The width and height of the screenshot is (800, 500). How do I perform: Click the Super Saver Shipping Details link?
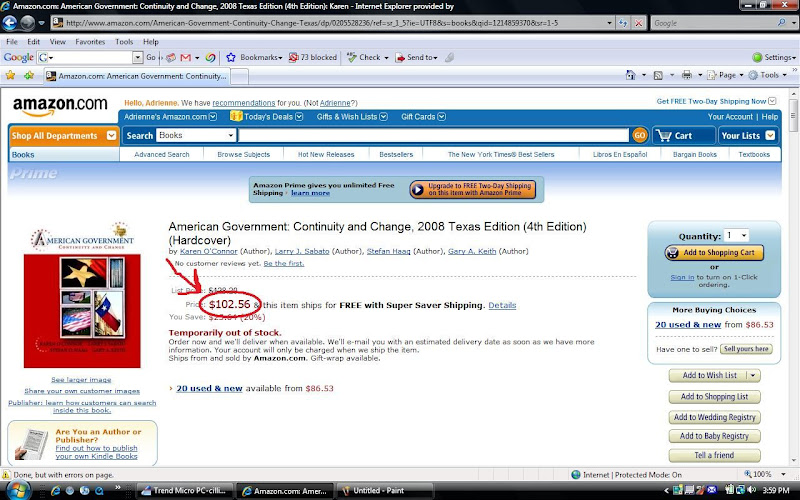[502, 305]
